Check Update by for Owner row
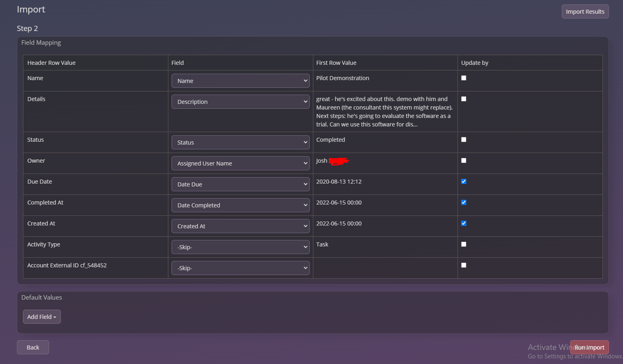This screenshot has width=623, height=364. (x=464, y=161)
